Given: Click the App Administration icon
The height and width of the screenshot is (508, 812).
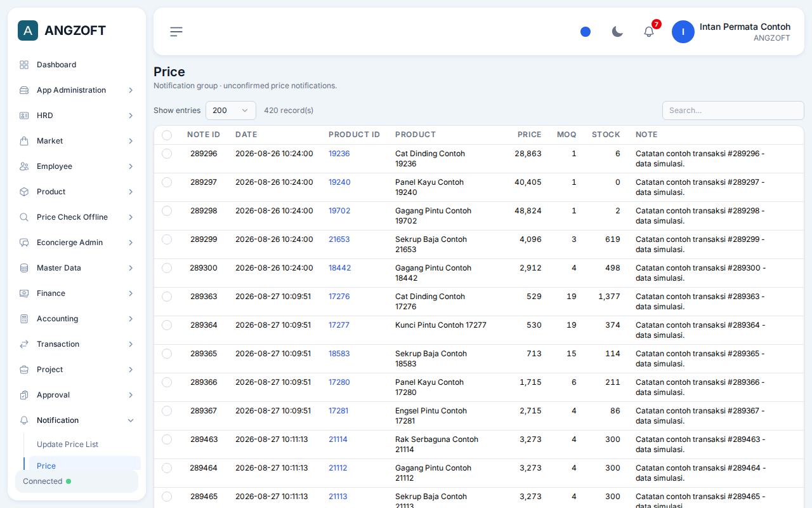Looking at the screenshot, I should (x=24, y=90).
